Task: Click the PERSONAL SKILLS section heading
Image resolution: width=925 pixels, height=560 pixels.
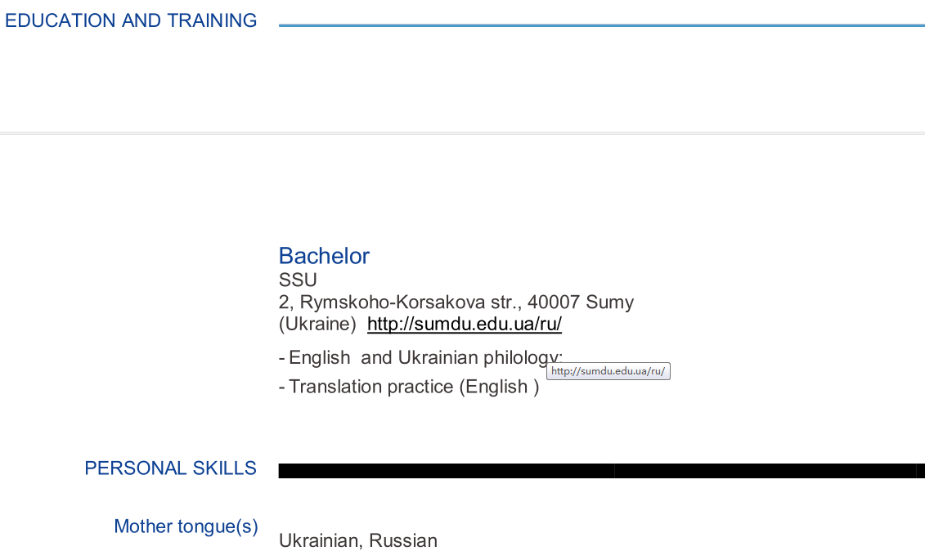Action: tap(170, 468)
